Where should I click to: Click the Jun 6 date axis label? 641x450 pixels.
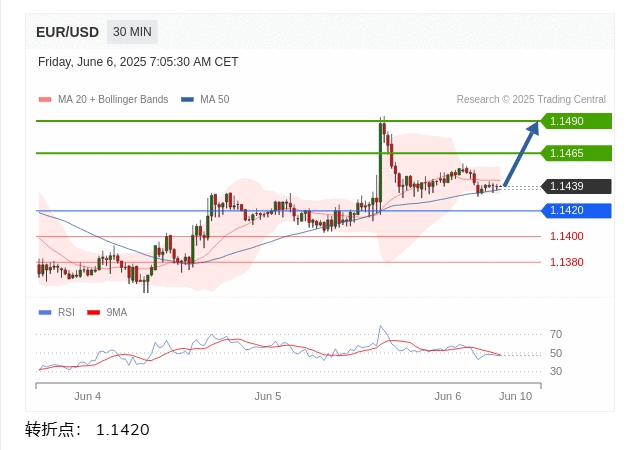click(x=448, y=396)
